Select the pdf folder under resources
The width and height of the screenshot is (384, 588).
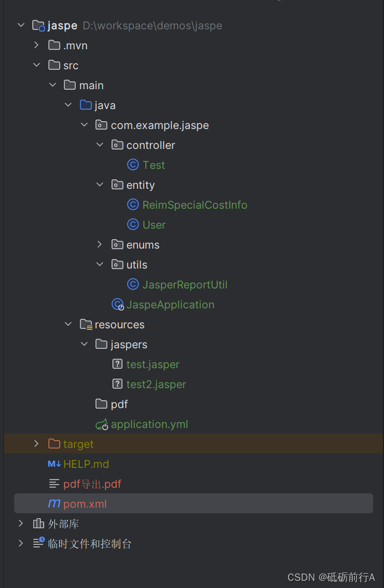click(x=119, y=404)
